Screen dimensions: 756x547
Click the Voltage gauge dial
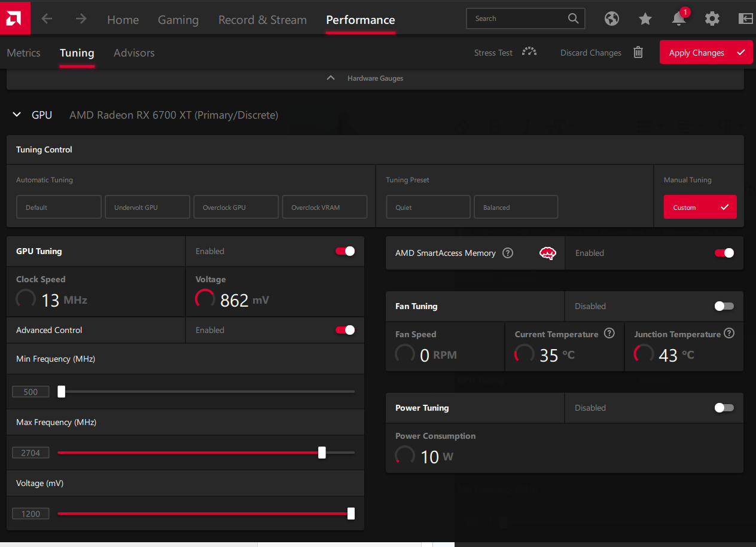pyautogui.click(x=205, y=299)
